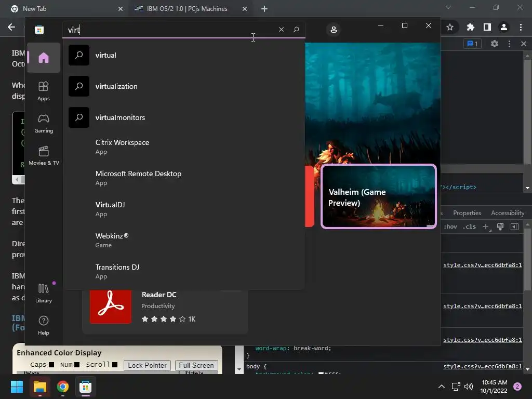Screen dimensions: 532x399
Task: Open Windows Start menu
Action: pyautogui.click(x=17, y=387)
